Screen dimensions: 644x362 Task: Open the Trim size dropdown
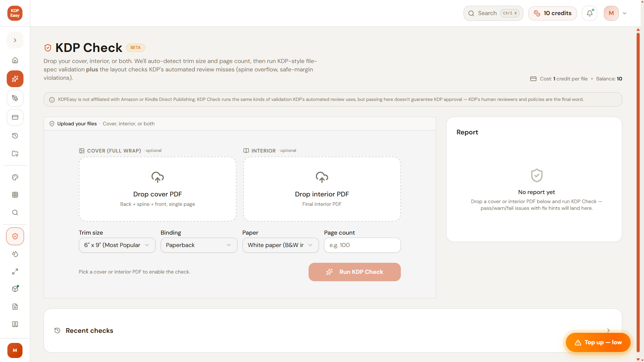click(x=117, y=245)
